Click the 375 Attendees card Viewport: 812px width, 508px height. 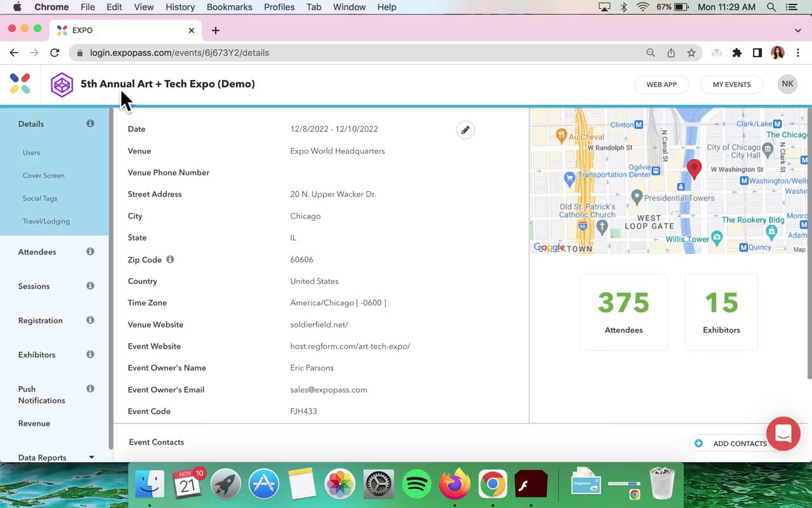coord(624,312)
